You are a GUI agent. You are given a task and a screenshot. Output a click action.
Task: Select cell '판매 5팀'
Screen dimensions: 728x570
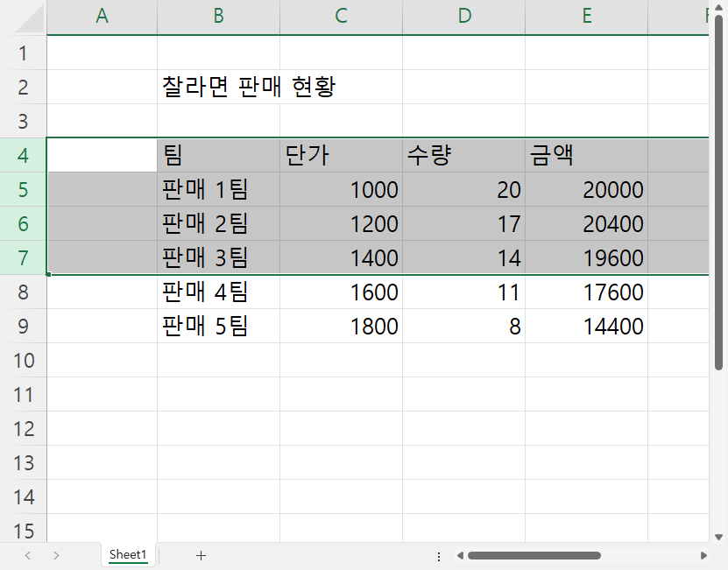point(219,326)
